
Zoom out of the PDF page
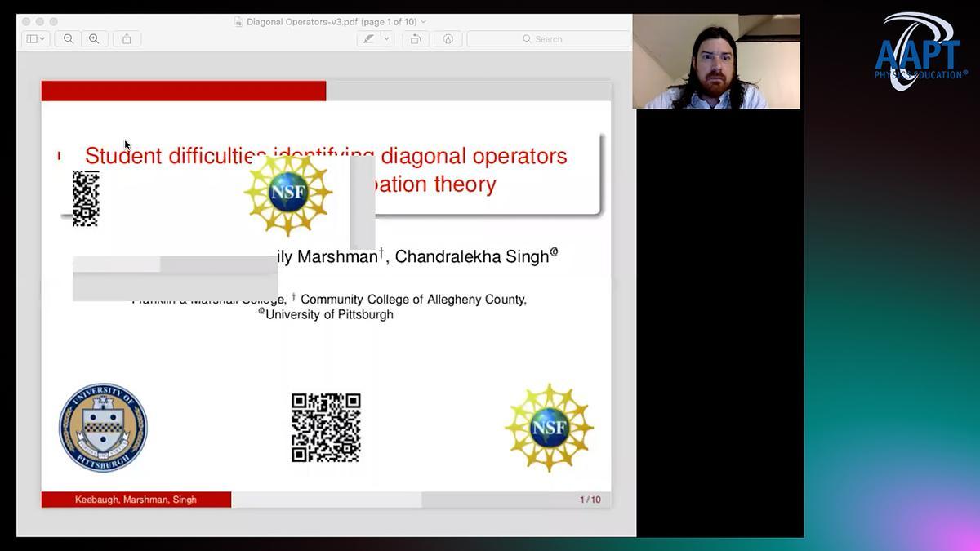click(x=69, y=38)
